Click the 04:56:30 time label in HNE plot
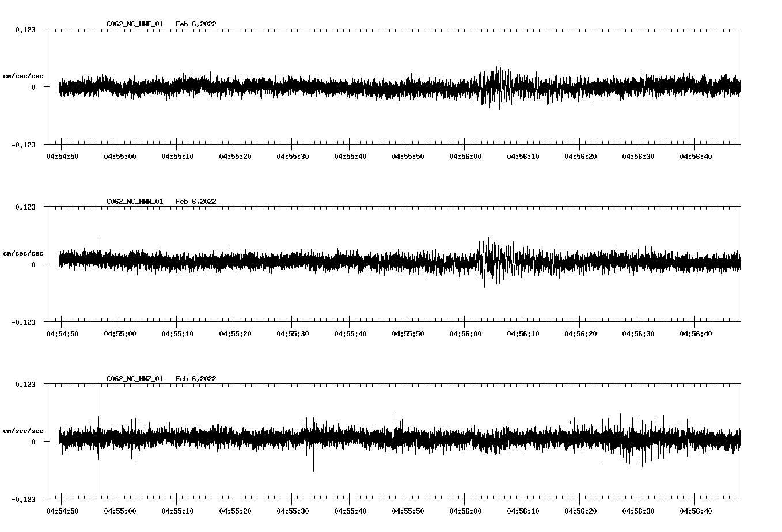 [x=638, y=156]
